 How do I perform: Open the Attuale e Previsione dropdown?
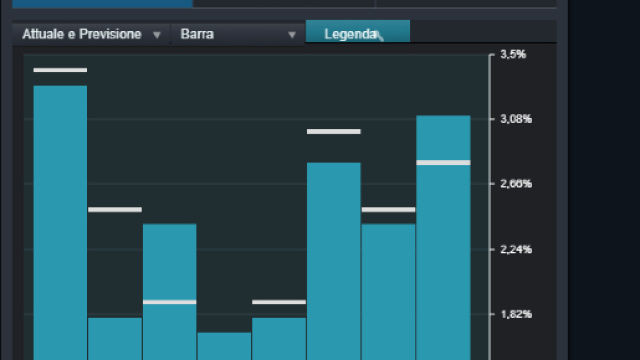tap(91, 34)
